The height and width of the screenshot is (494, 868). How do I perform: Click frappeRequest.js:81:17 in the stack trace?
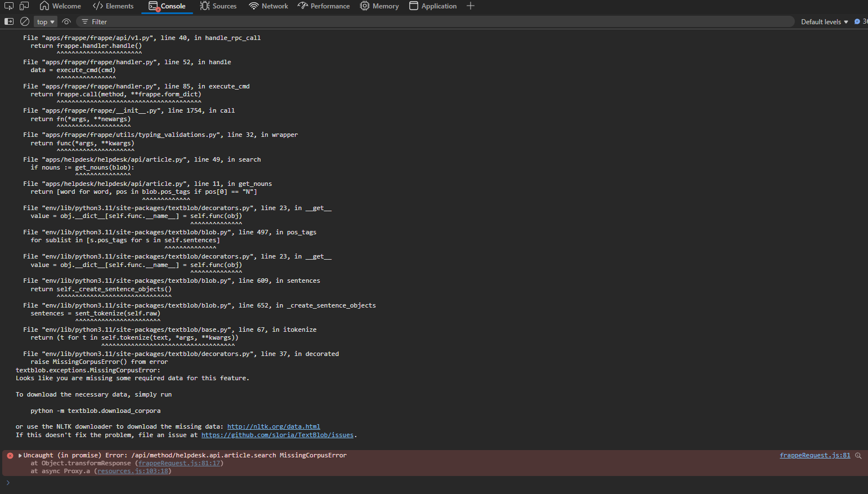[x=179, y=463]
